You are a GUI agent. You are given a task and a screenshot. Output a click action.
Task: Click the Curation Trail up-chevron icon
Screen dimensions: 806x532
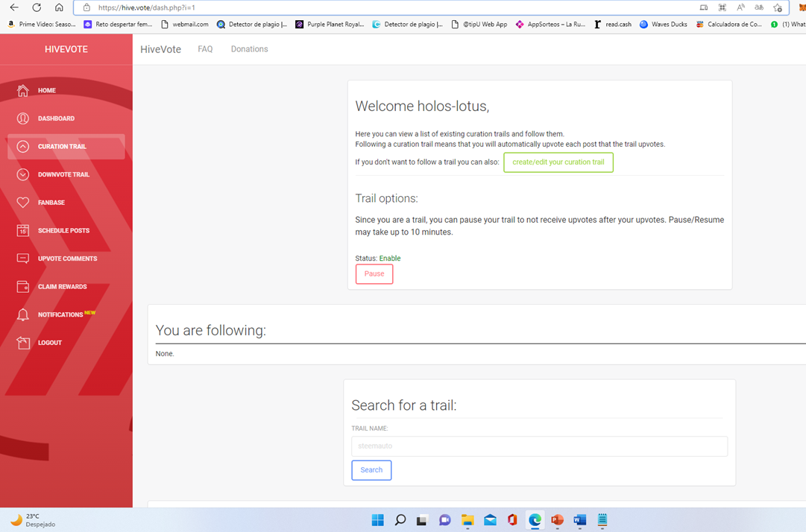point(22,146)
